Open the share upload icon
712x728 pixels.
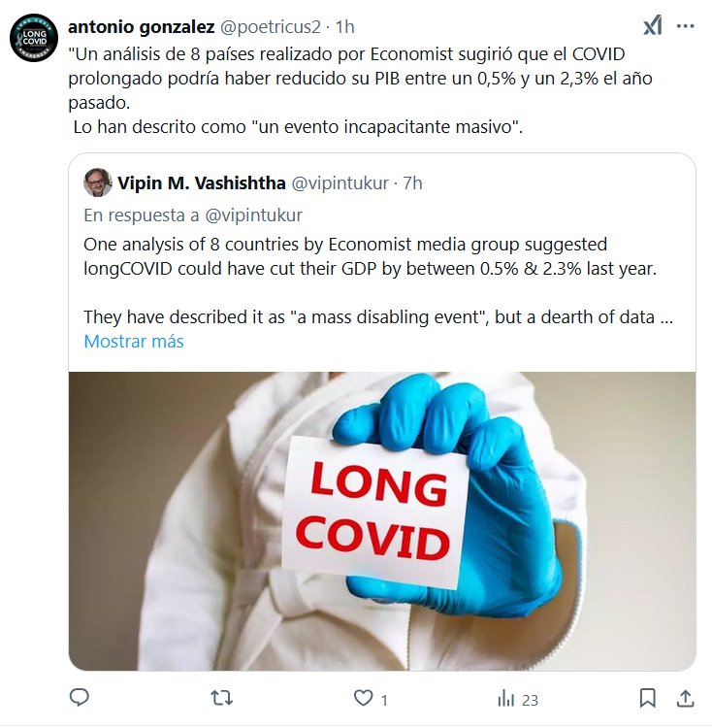point(685,698)
